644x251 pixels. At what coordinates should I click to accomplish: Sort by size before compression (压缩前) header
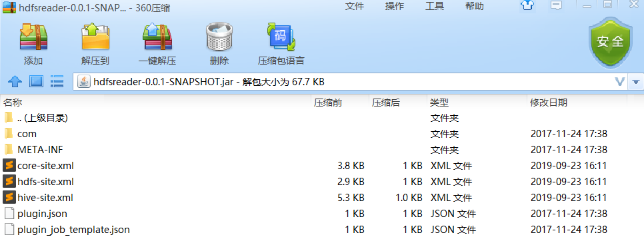click(x=328, y=103)
